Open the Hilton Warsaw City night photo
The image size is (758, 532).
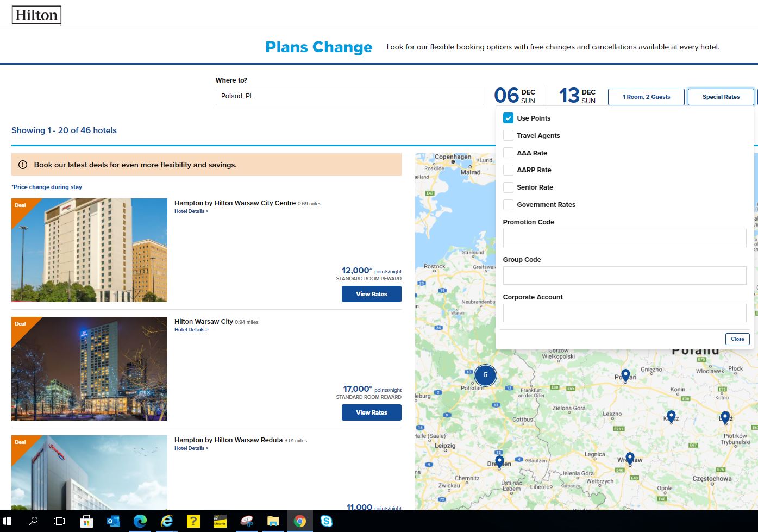[x=89, y=368]
